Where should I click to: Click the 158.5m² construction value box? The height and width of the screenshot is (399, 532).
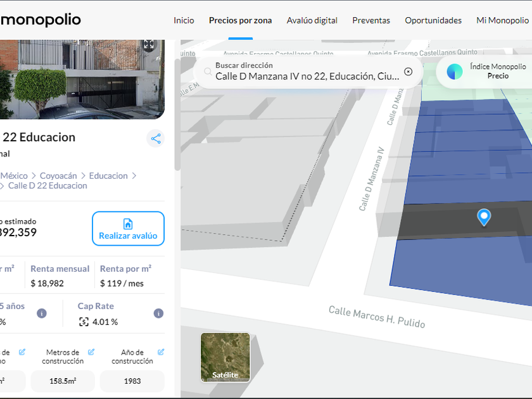(63, 381)
